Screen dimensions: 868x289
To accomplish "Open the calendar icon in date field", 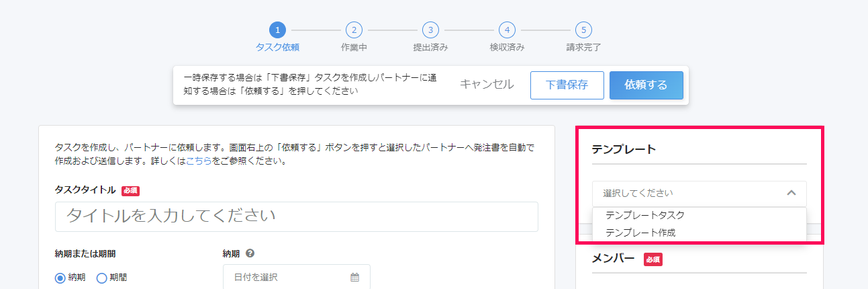I will (x=354, y=277).
